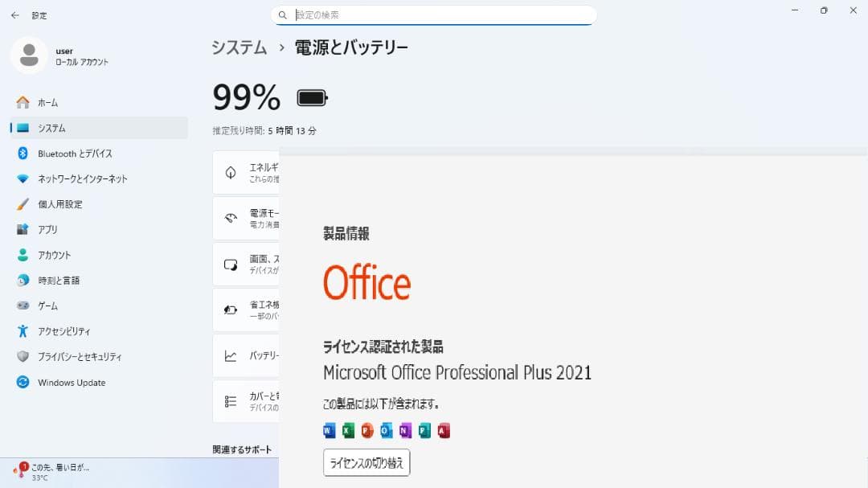Open the Bluetoothとデバイス section
The width and height of the screenshot is (868, 488).
pos(76,154)
